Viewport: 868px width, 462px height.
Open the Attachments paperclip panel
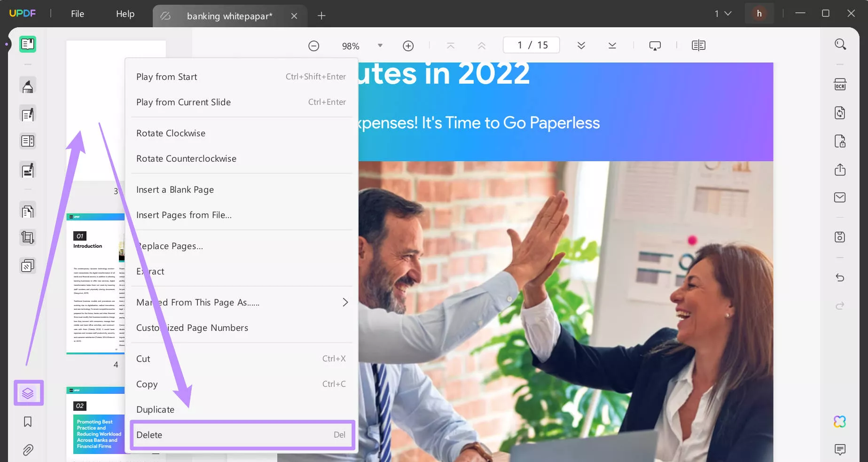28,450
